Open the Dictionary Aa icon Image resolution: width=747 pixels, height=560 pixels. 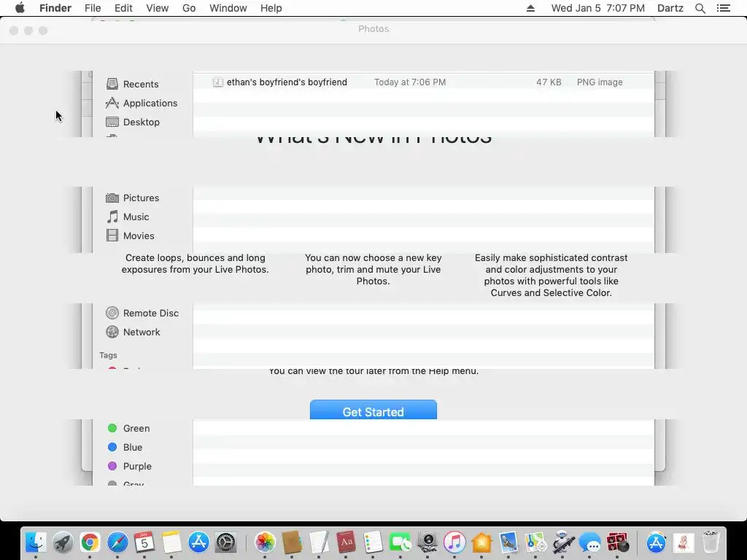pyautogui.click(x=346, y=542)
